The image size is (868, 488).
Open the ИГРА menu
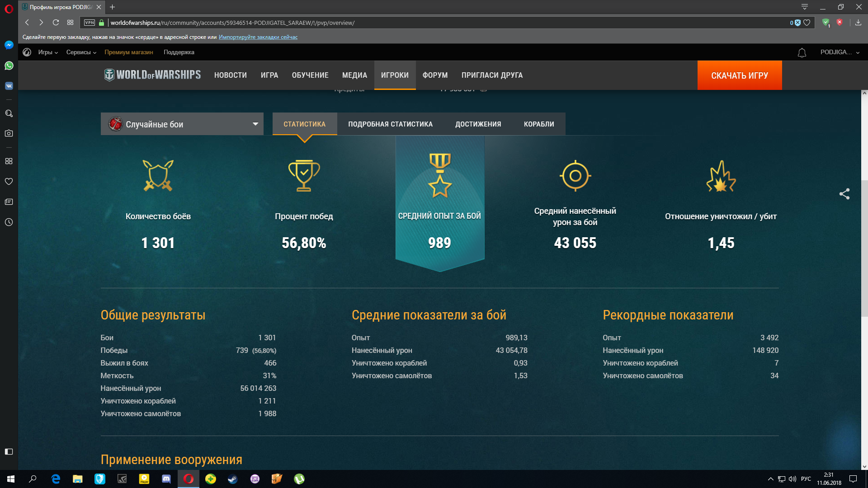click(x=269, y=75)
